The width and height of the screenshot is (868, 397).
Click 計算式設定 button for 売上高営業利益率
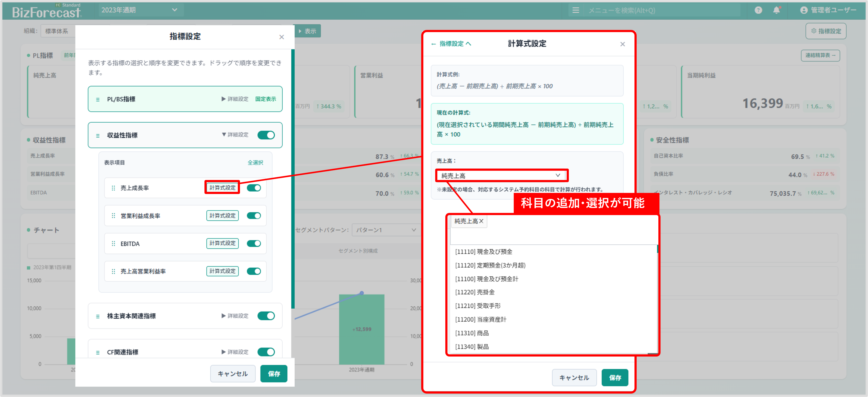(222, 271)
